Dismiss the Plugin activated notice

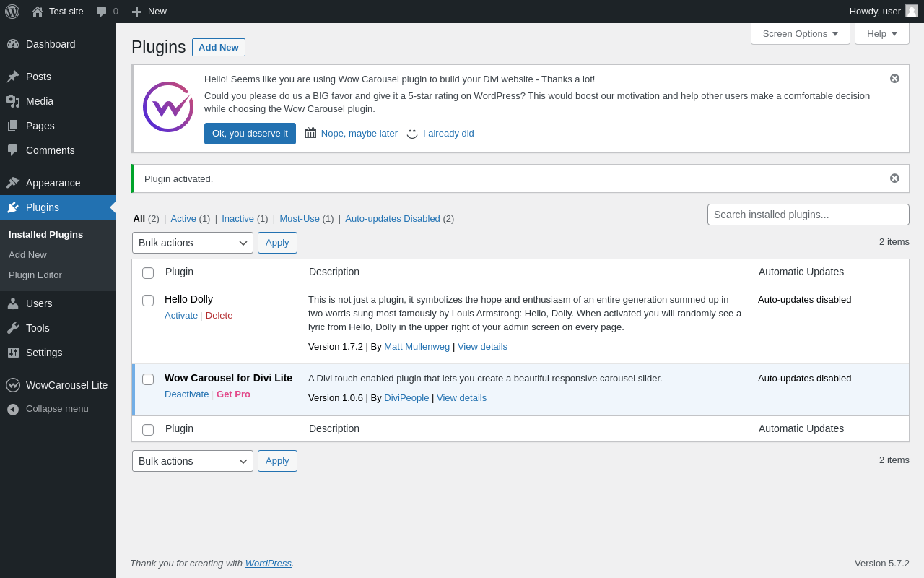point(894,178)
